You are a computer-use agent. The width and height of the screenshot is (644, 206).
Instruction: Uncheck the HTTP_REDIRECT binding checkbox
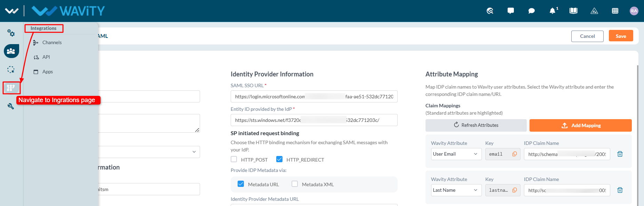tap(279, 159)
